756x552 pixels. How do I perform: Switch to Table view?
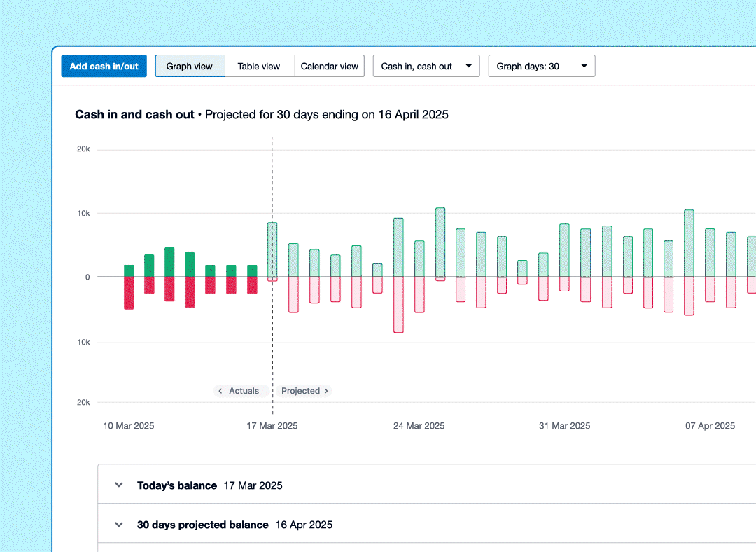point(259,67)
